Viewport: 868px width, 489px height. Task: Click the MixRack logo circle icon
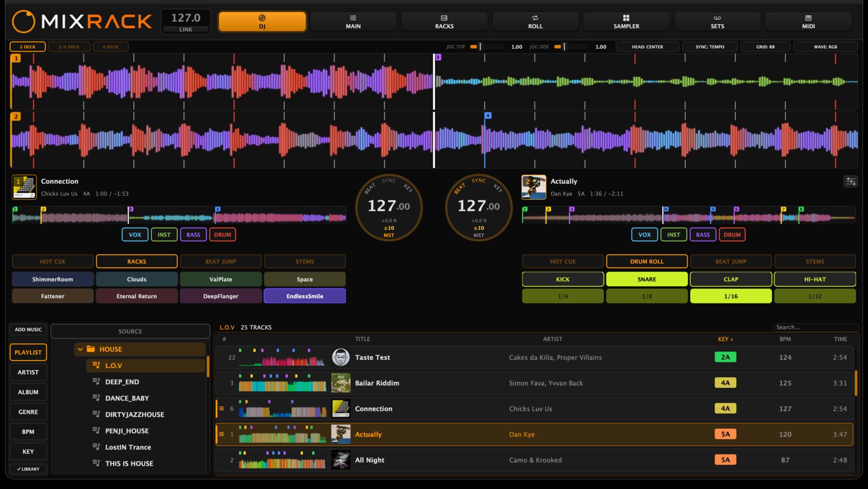tap(24, 22)
